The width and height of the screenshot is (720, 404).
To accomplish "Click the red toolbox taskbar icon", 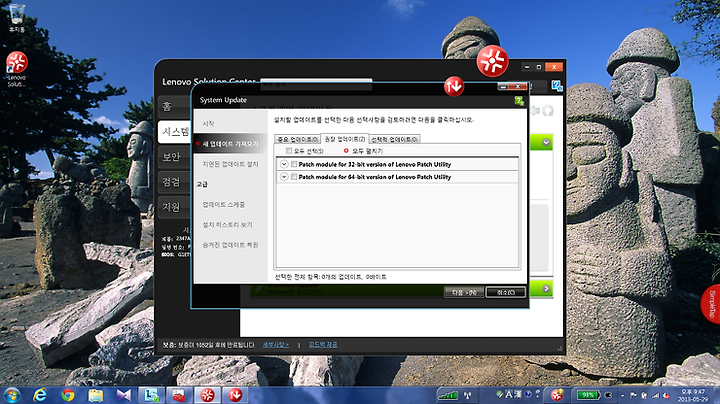I will [x=179, y=395].
